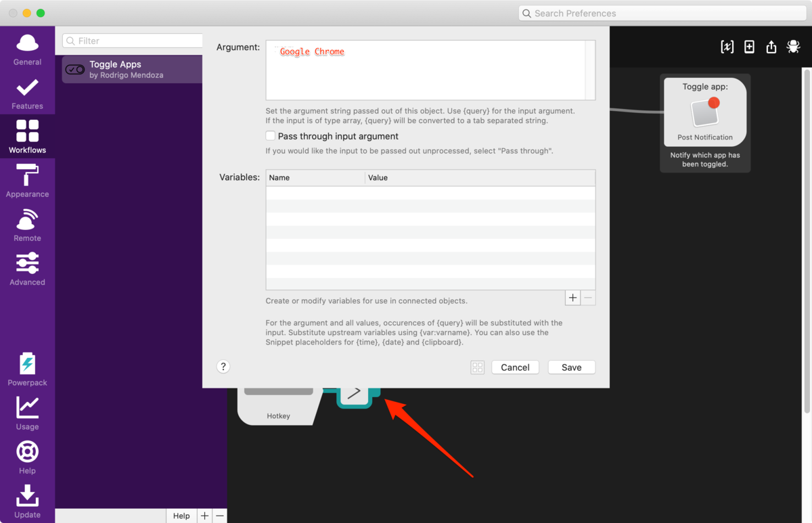
Task: Open the Appearance tab
Action: (x=27, y=181)
